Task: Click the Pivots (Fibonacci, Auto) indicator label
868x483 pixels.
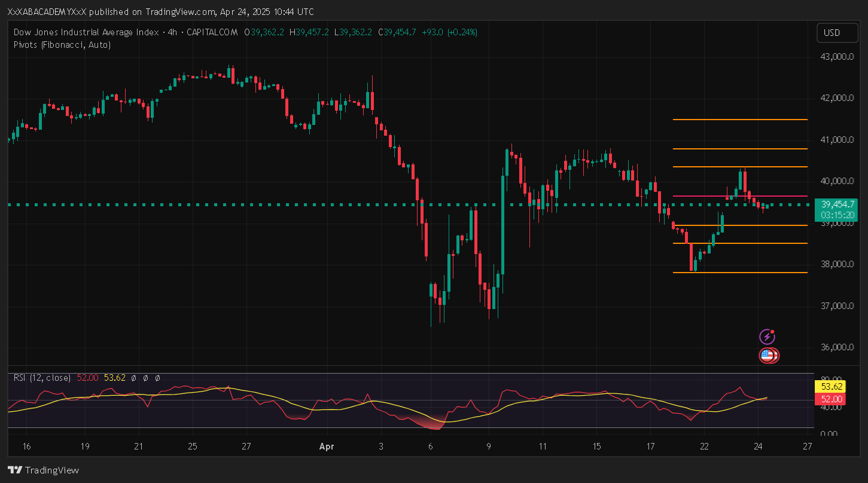Action: point(62,44)
